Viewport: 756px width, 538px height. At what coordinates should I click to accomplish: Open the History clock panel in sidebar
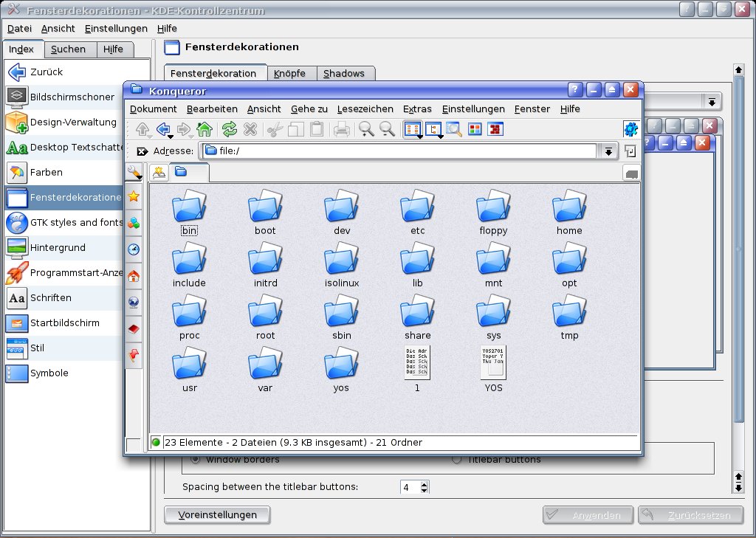point(134,249)
